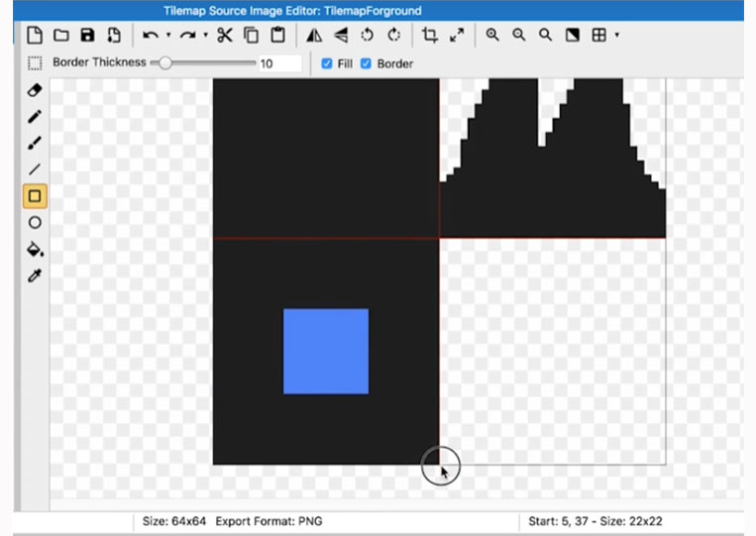Uncheck the Border checkbox
The height and width of the screenshot is (536, 756).
coord(366,63)
